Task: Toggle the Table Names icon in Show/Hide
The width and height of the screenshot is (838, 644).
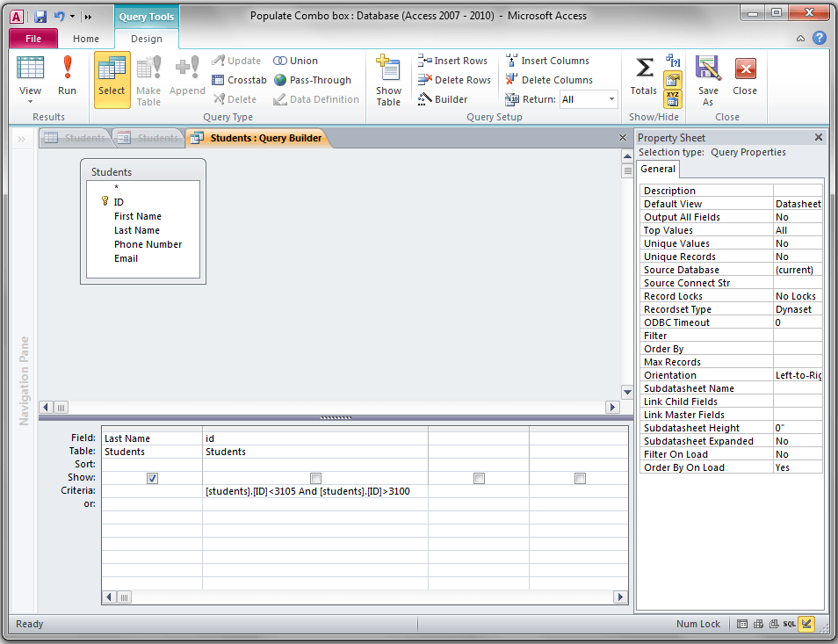Action: [x=673, y=99]
